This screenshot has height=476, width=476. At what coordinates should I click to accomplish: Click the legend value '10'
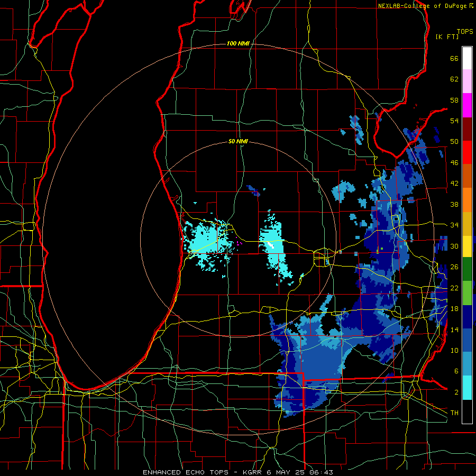[454, 350]
